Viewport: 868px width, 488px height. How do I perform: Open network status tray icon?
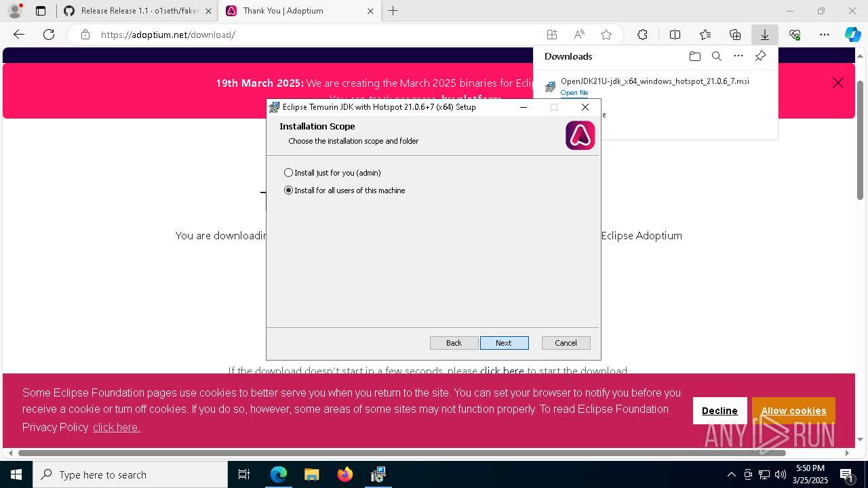pyautogui.click(x=764, y=474)
